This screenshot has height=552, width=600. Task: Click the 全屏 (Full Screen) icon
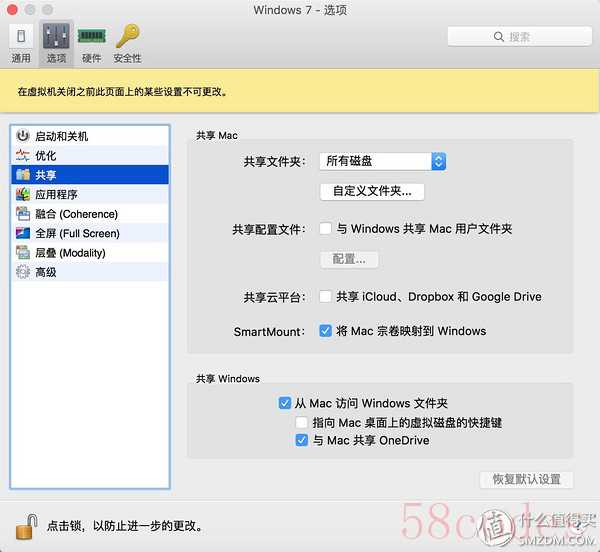click(23, 233)
